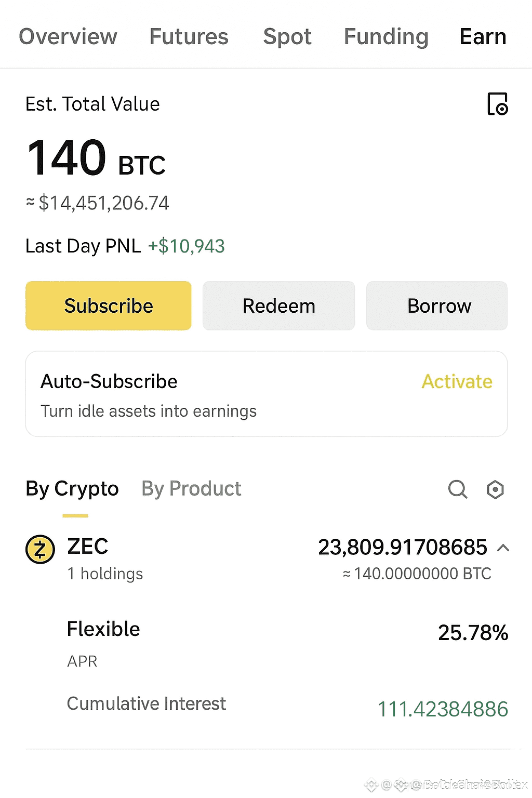Open the Futures tab

pyautogui.click(x=189, y=36)
